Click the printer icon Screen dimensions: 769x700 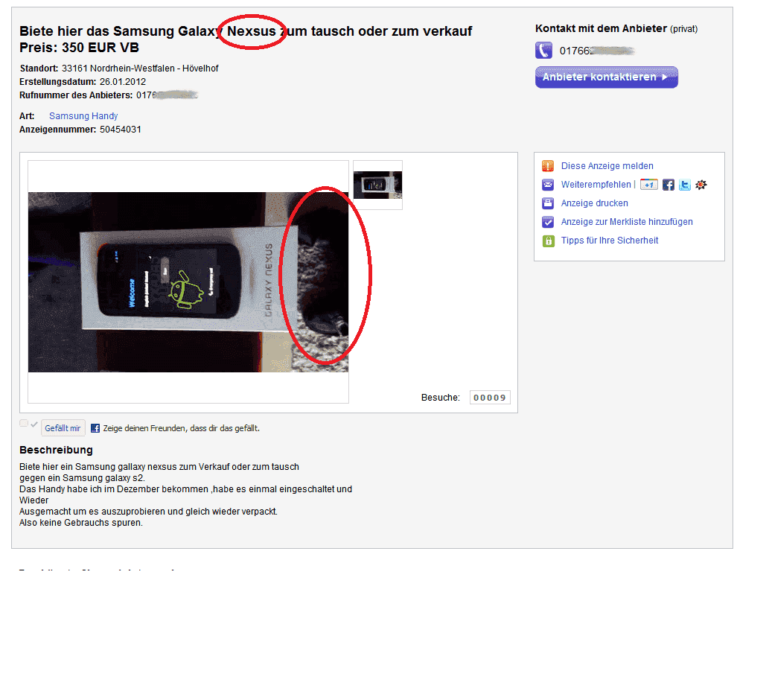(548, 203)
